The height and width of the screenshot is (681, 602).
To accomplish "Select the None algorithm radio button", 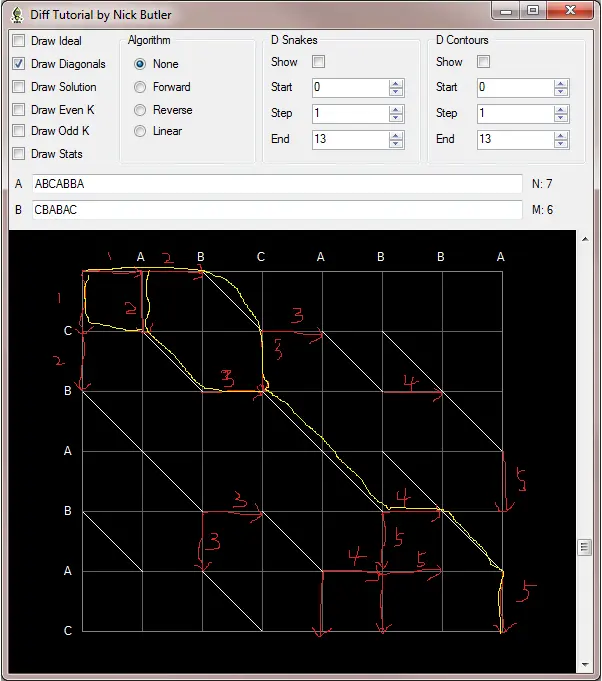I will (140, 64).
